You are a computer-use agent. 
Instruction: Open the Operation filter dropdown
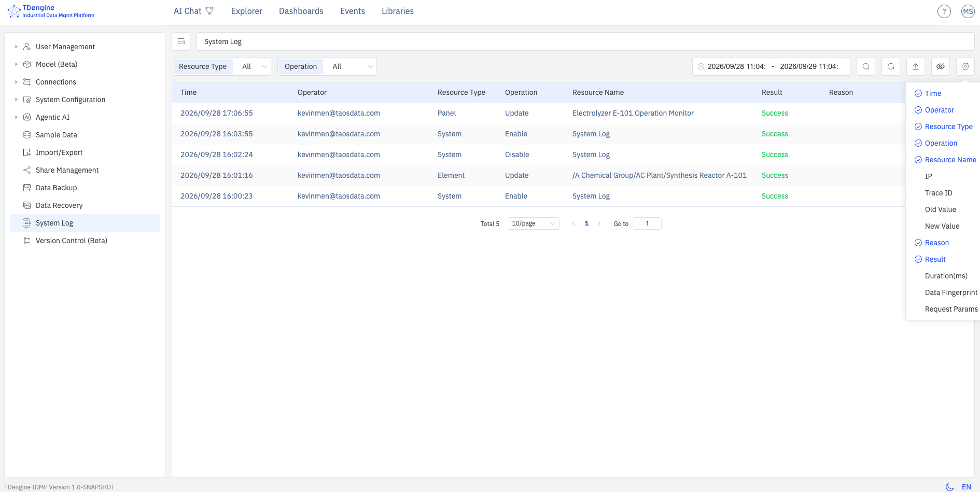pos(350,66)
